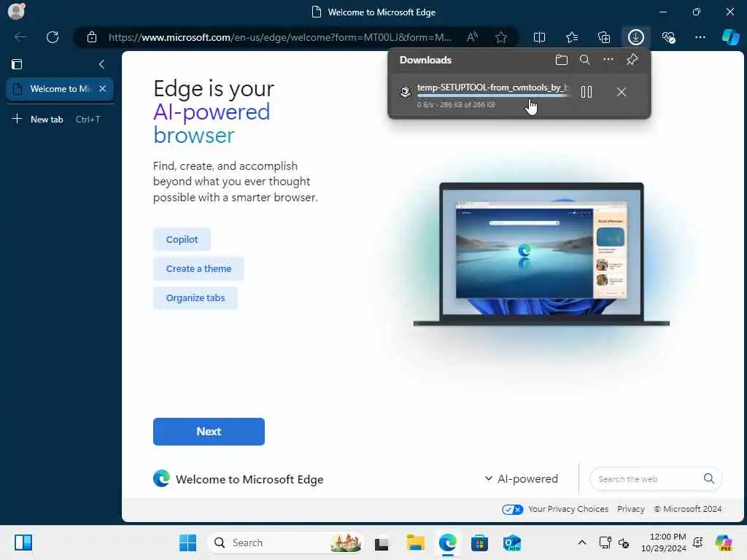Toggle the Downloads toolbar button
Viewport: 747px width, 560px height.
pos(636,37)
